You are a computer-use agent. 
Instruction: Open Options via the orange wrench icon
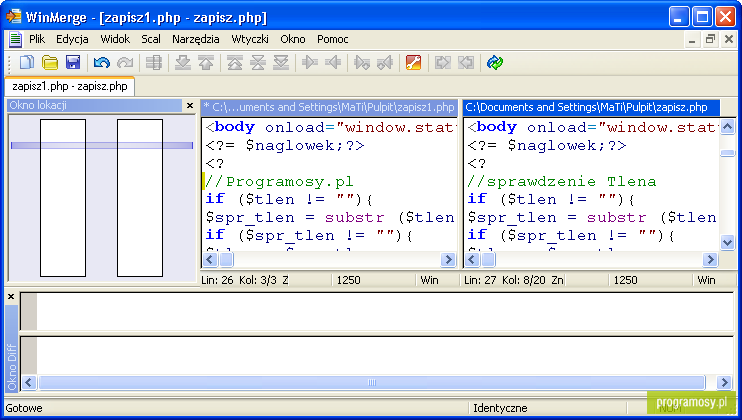click(414, 62)
